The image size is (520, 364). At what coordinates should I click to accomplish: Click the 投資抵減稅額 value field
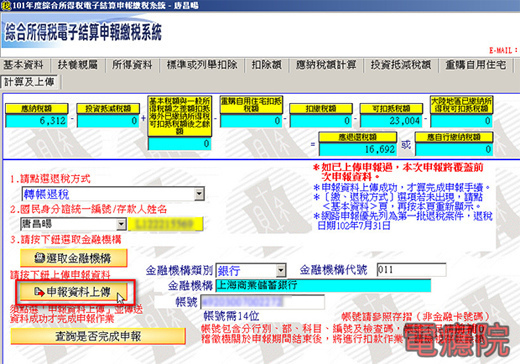[x=108, y=121]
